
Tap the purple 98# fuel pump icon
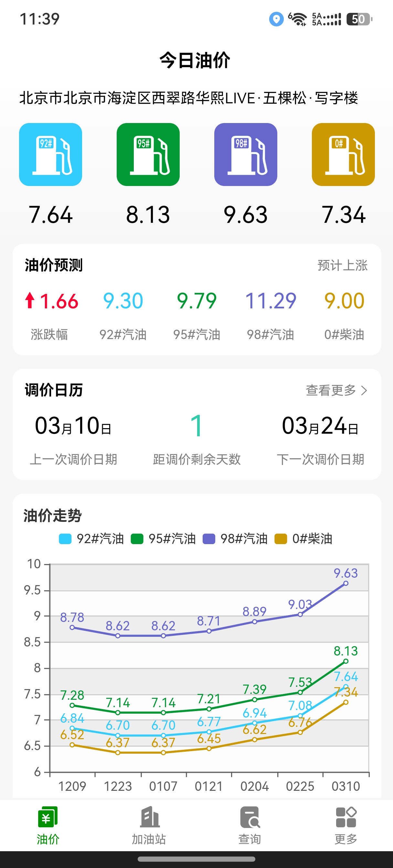[x=246, y=154]
